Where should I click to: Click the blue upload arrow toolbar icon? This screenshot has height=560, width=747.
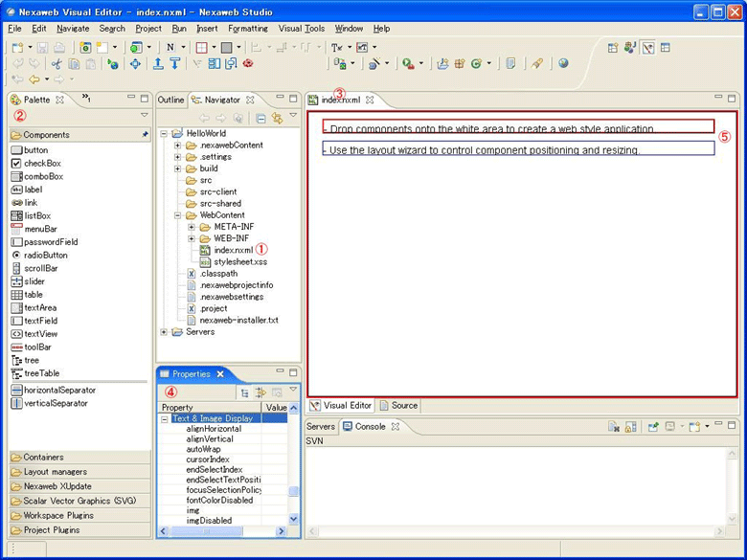[158, 63]
